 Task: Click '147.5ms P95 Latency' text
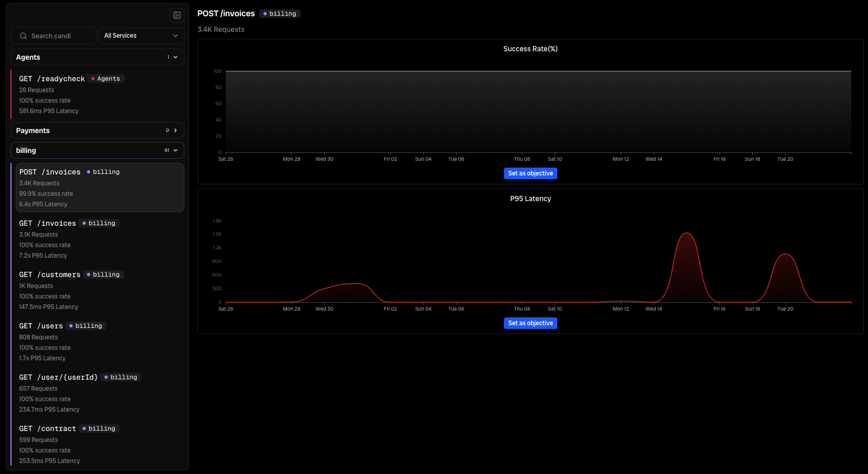coord(49,307)
